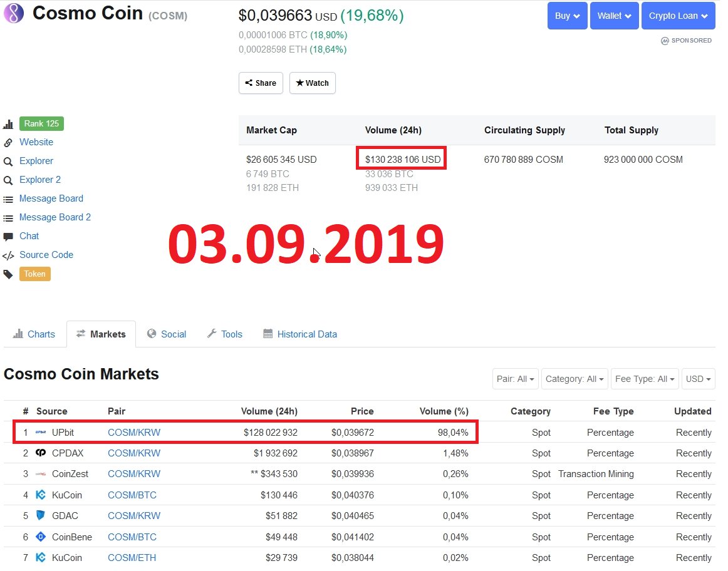Open the Buy dropdown
Screen dimensions: 728x571
tap(568, 16)
